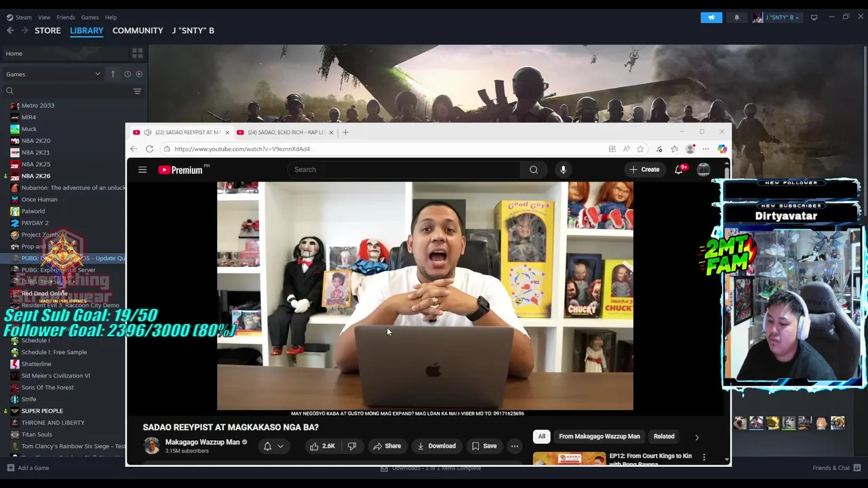Go forward in Steam navigation
This screenshot has width=868, height=488.
point(24,30)
